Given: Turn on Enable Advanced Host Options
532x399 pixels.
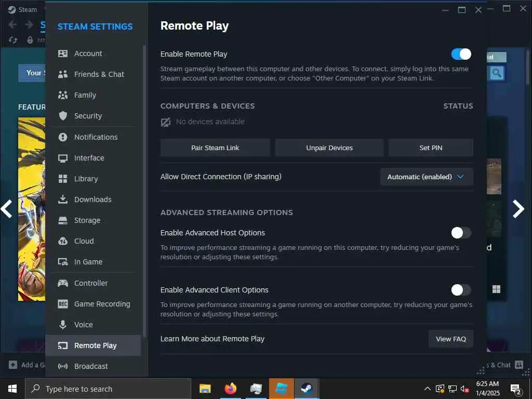Looking at the screenshot, I should click(461, 233).
